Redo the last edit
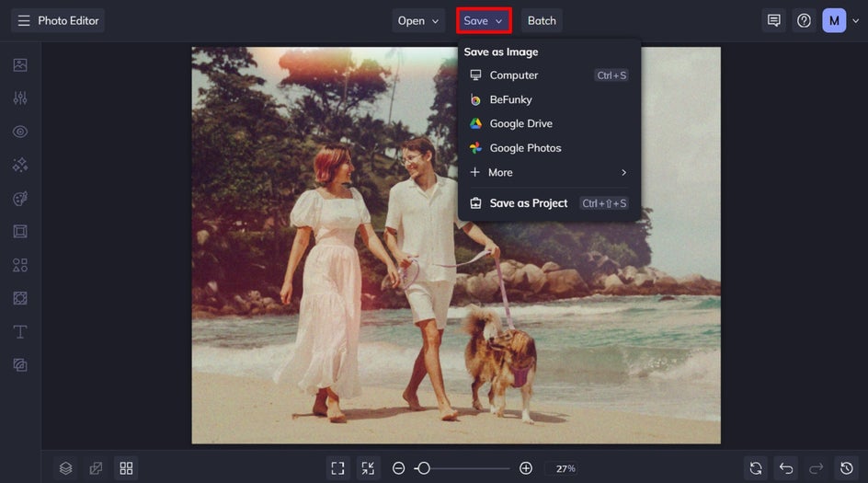The width and height of the screenshot is (868, 483). pos(816,468)
